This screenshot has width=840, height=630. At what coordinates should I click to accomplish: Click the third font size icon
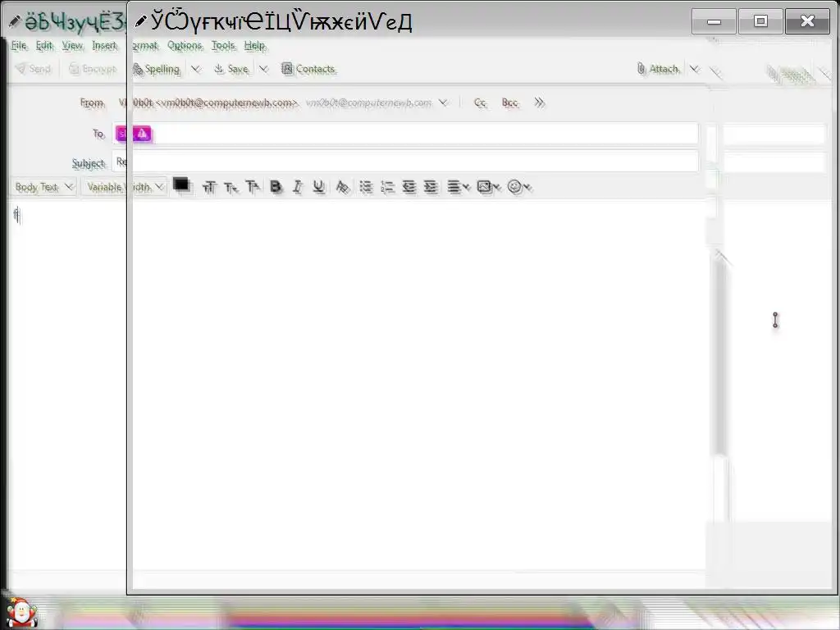click(253, 186)
